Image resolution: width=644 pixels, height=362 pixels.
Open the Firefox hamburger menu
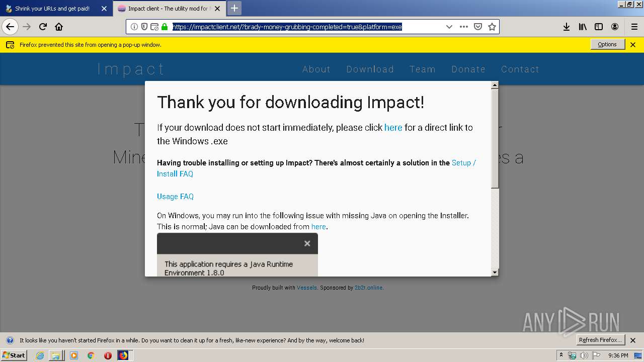coord(634,27)
